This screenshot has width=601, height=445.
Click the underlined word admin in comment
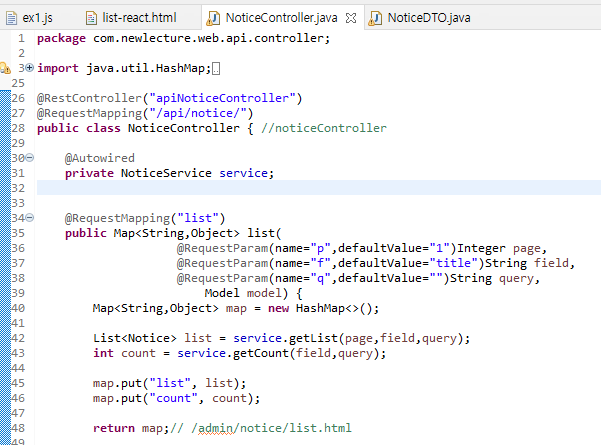[x=215, y=428]
